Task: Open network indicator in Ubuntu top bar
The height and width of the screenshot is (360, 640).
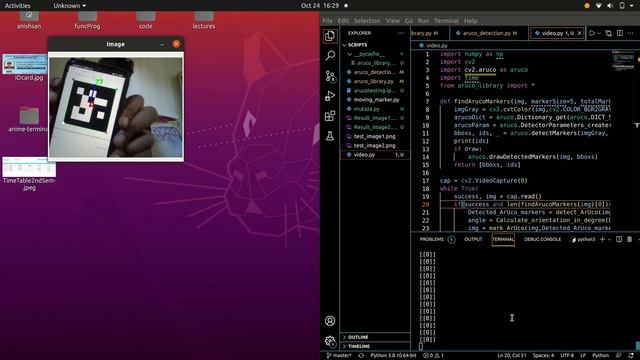Action: (598, 6)
